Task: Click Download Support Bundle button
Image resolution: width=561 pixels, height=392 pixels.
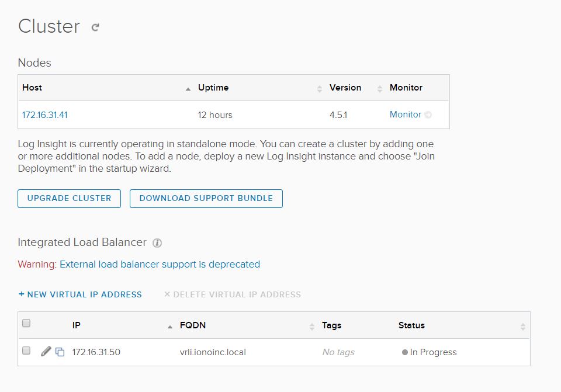Action: coord(206,199)
